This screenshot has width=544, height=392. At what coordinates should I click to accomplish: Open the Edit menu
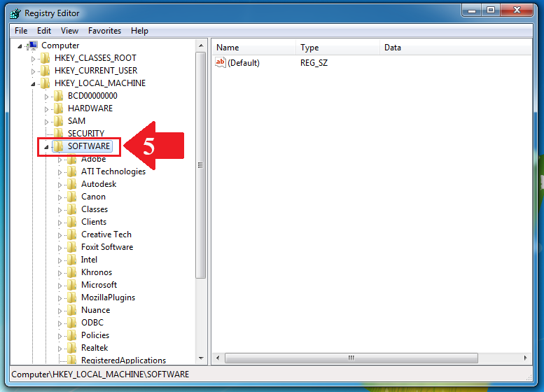(44, 31)
